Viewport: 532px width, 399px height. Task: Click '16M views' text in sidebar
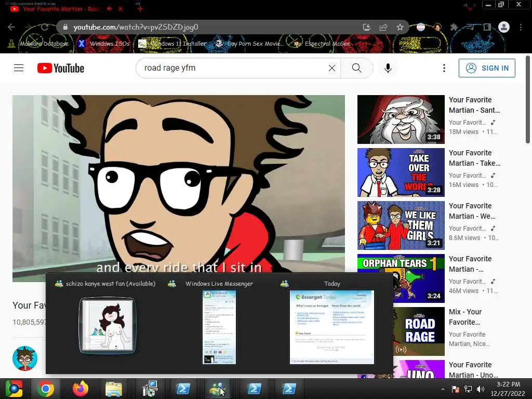[x=463, y=184]
